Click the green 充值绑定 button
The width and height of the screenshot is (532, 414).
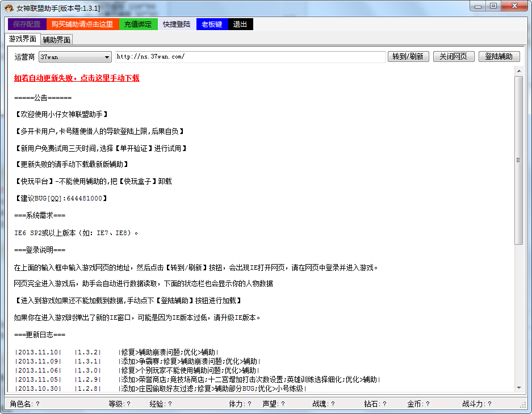click(138, 24)
